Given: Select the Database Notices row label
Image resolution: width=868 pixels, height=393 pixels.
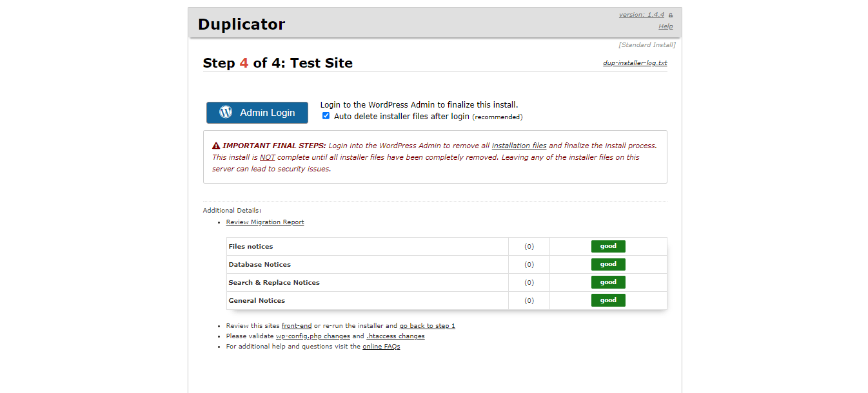Looking at the screenshot, I should [x=260, y=265].
